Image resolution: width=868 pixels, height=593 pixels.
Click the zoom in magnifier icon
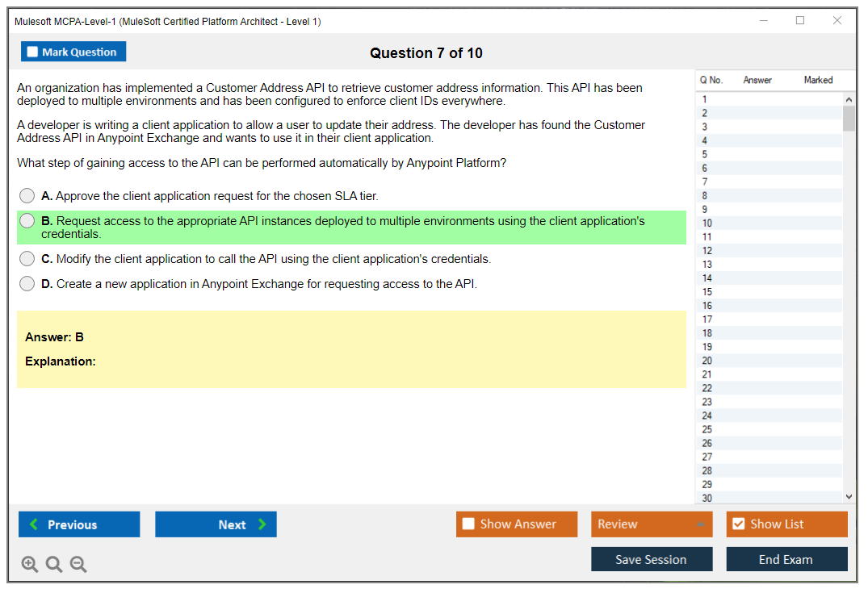click(x=30, y=564)
